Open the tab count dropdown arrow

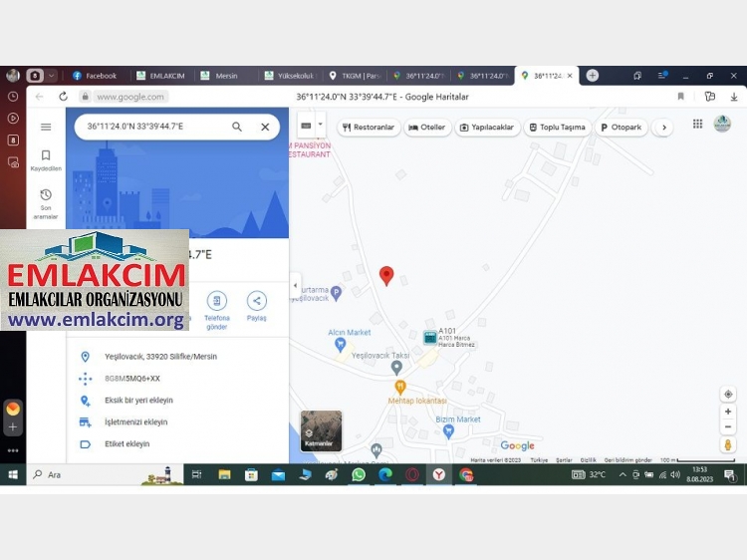point(51,76)
